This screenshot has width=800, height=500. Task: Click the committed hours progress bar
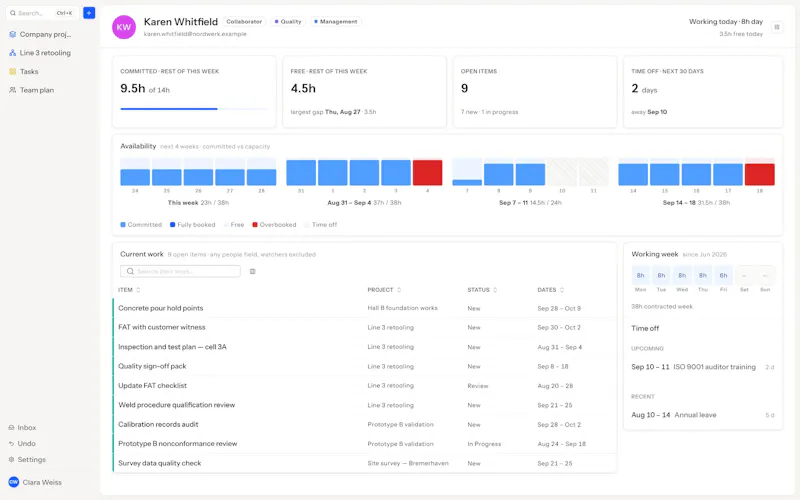[194, 109]
